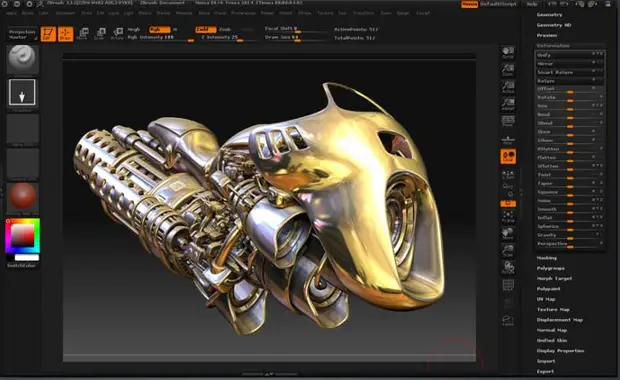The width and height of the screenshot is (620, 380).
Task: Click the Actual size icon on right shelf
Action: click(508, 87)
